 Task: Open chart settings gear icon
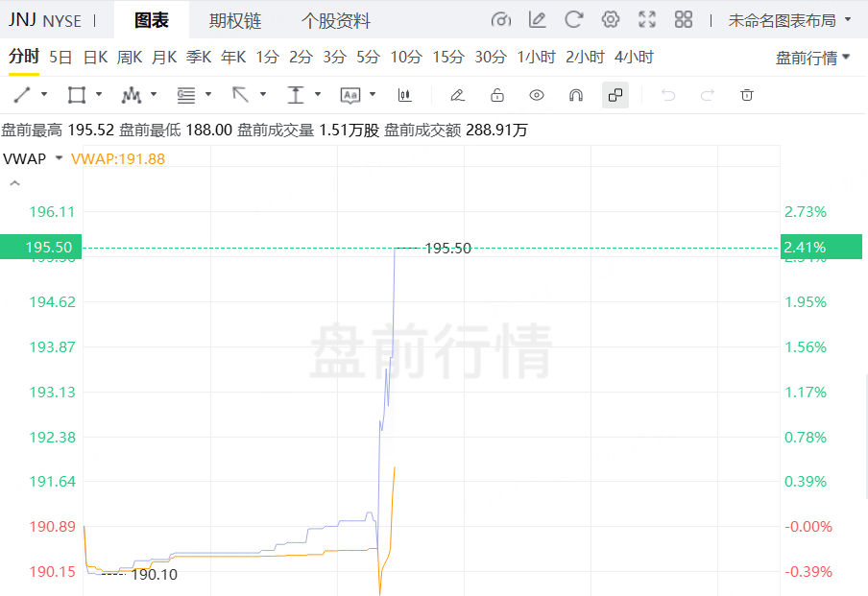coord(611,19)
